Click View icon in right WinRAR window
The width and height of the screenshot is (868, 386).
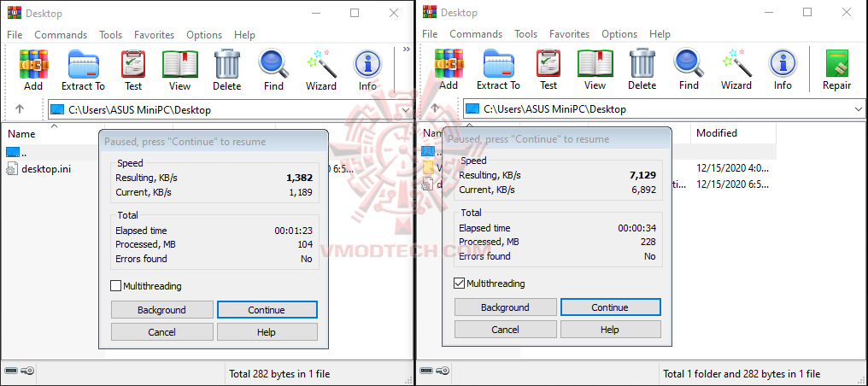(595, 63)
